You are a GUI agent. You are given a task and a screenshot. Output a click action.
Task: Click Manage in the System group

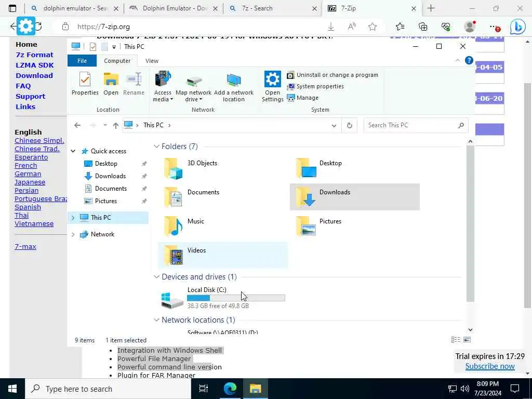click(303, 98)
